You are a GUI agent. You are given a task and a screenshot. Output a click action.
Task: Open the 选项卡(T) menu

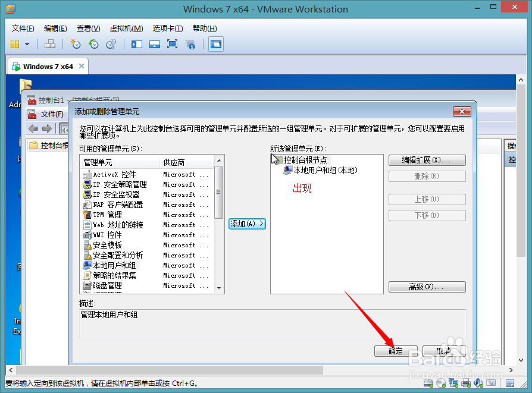(168, 29)
